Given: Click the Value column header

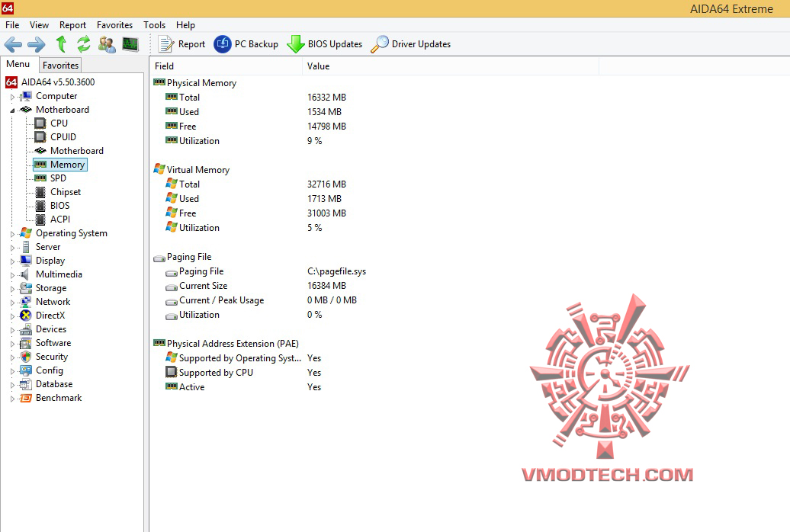Looking at the screenshot, I should [451, 66].
